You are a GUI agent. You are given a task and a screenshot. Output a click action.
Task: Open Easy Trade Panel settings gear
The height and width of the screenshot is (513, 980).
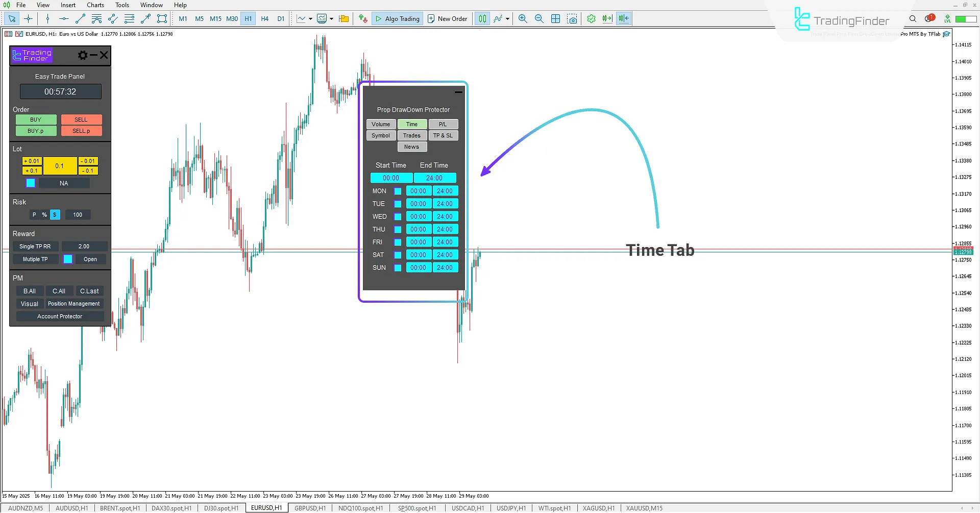[82, 55]
